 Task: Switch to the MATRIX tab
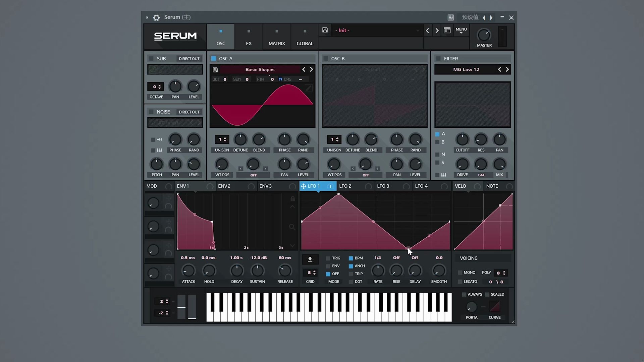pos(277,37)
